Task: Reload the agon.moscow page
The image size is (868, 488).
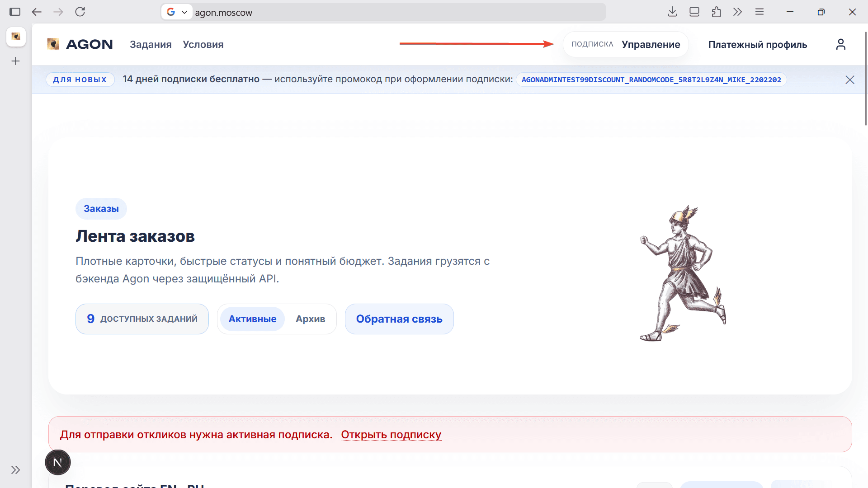Action: (x=80, y=12)
